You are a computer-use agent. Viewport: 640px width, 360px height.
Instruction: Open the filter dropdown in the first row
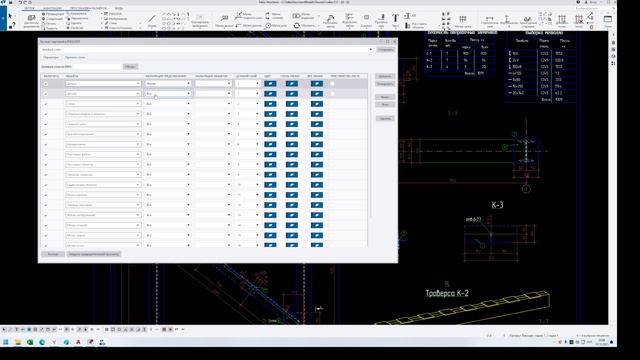click(168, 84)
